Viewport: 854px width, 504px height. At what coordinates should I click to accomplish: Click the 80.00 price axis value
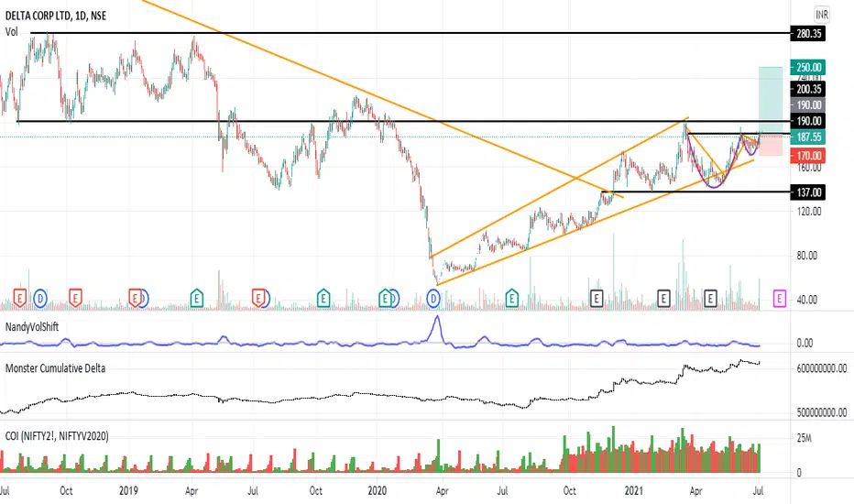point(807,256)
